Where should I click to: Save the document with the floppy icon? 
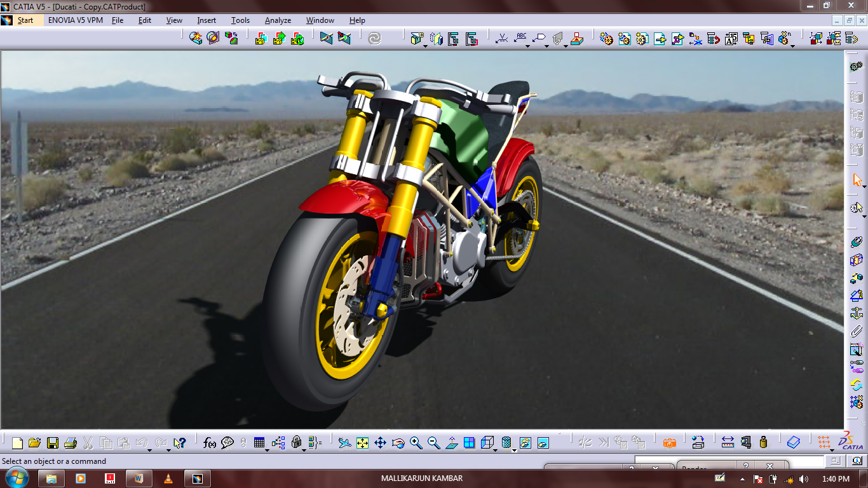coord(53,443)
